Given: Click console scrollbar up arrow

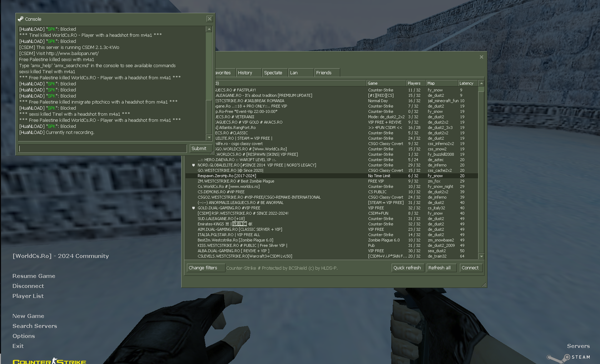Looking at the screenshot, I should (x=209, y=29).
